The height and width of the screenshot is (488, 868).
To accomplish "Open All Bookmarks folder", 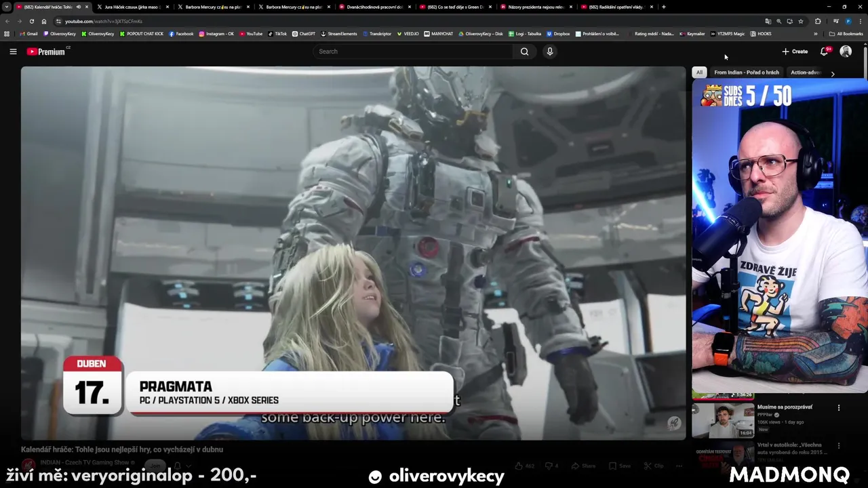I will (x=846, y=33).
